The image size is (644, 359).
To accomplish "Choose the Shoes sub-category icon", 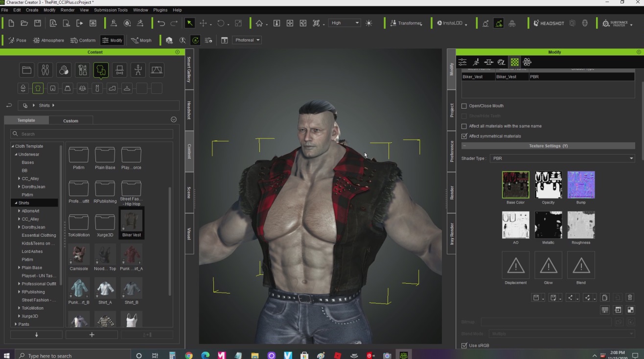I will pyautogui.click(x=112, y=88).
